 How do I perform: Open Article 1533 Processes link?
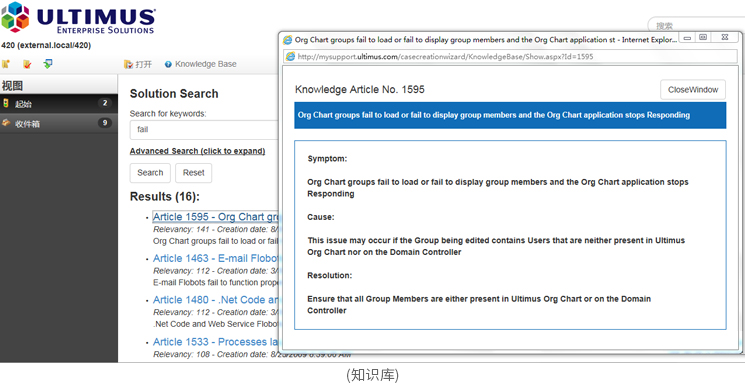pos(216,342)
